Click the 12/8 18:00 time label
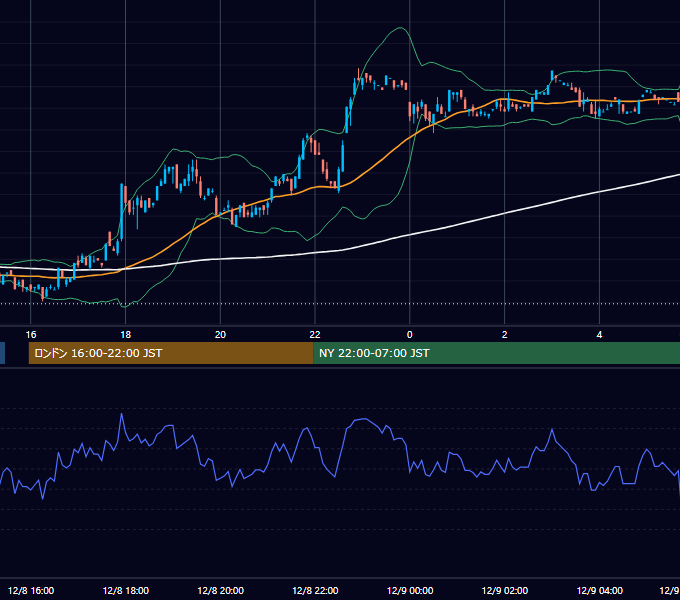Viewport: 680px width, 600px height. (126, 590)
